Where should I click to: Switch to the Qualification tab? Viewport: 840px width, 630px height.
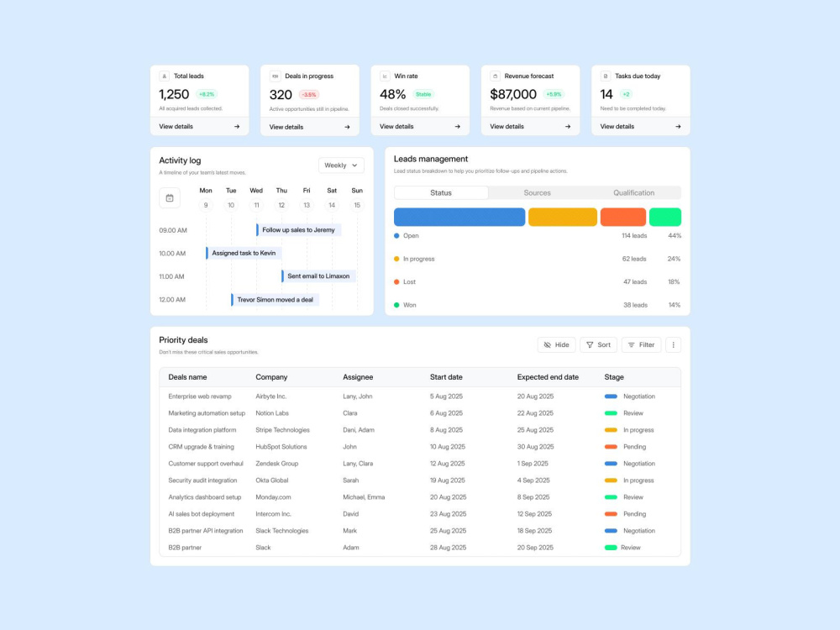[633, 193]
